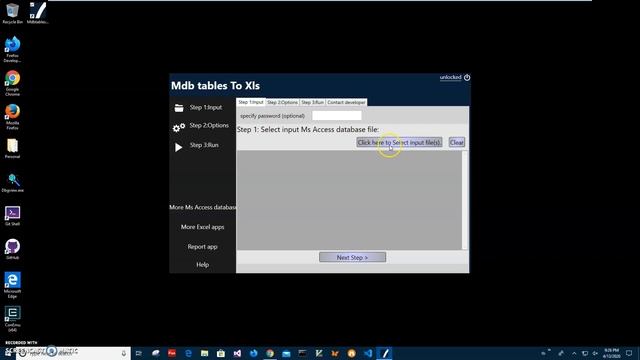Screen dimensions: 640x360
Task: Open Firefox Developer Edition in taskbar
Action: tap(253, 353)
